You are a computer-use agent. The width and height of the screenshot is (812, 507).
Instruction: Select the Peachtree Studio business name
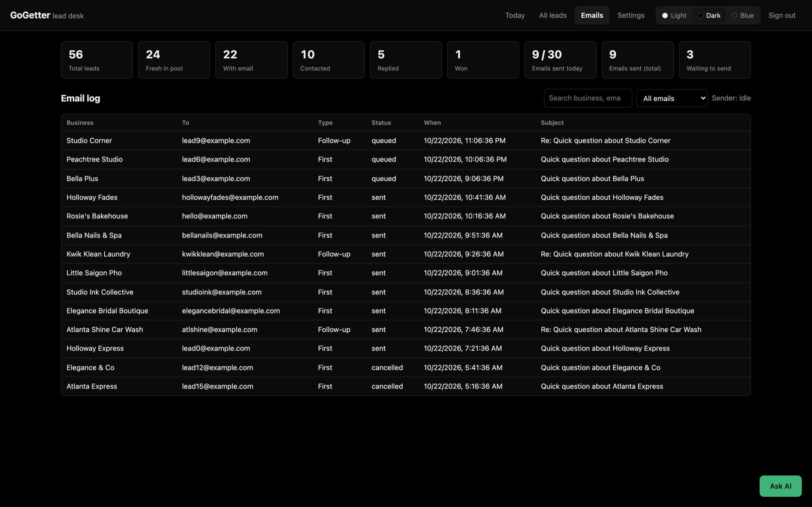point(95,159)
